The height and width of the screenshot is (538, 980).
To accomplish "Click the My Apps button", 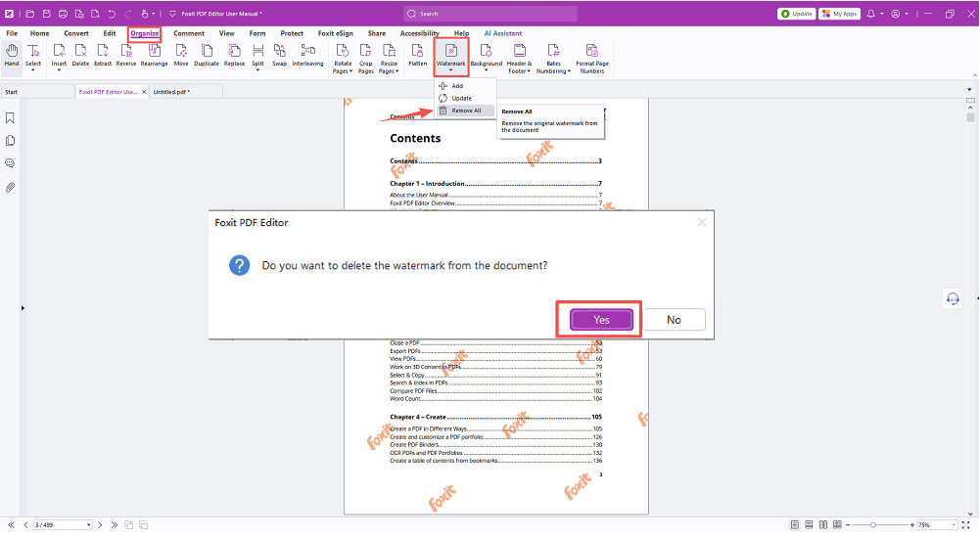I will [839, 14].
